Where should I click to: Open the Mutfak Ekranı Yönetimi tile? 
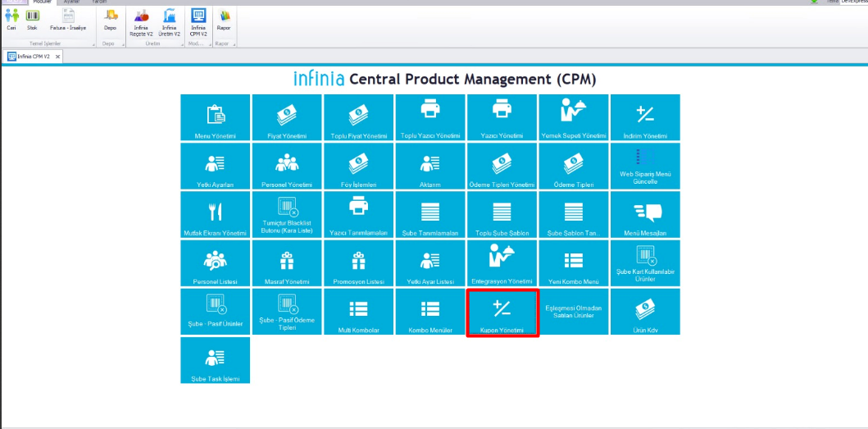216,215
